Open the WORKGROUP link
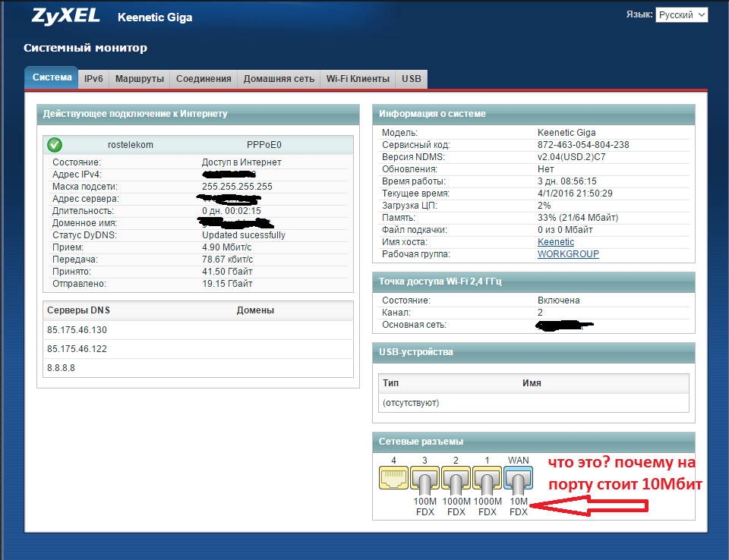This screenshot has width=729, height=560. (568, 254)
